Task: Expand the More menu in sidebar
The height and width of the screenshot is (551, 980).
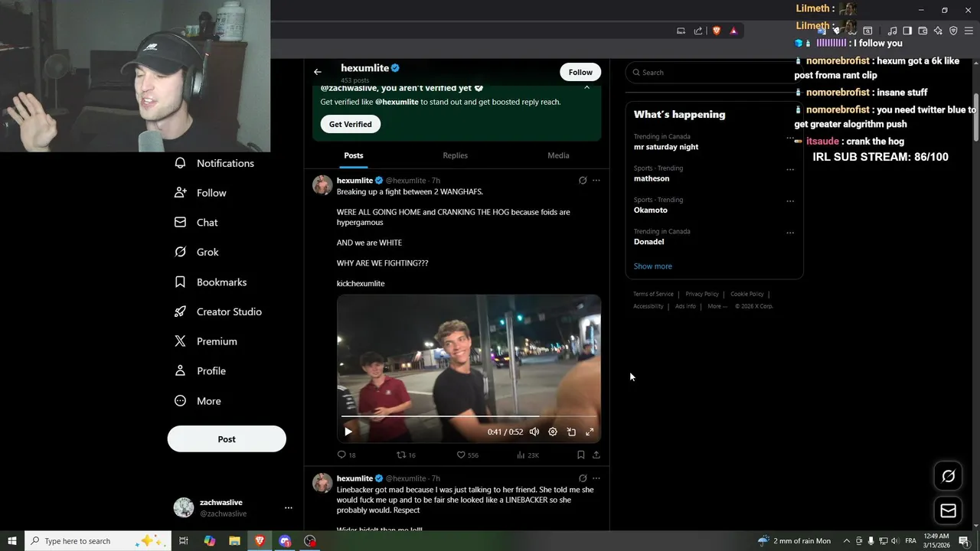Action: pos(198,401)
